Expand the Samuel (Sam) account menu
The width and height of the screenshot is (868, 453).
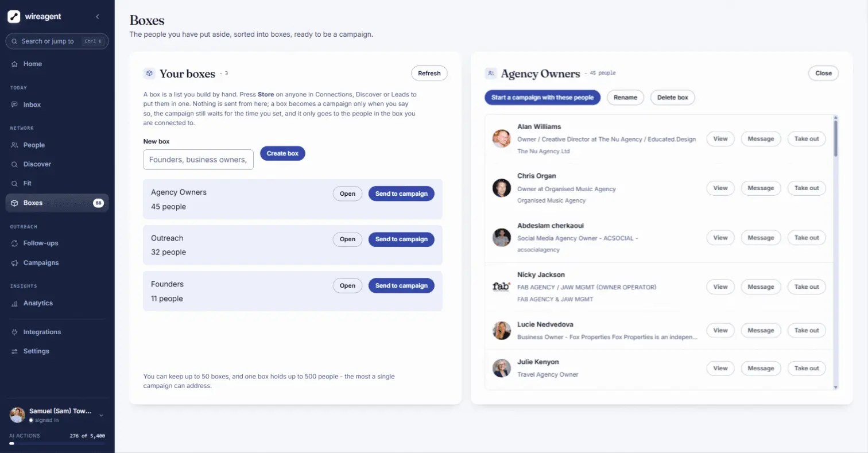101,415
